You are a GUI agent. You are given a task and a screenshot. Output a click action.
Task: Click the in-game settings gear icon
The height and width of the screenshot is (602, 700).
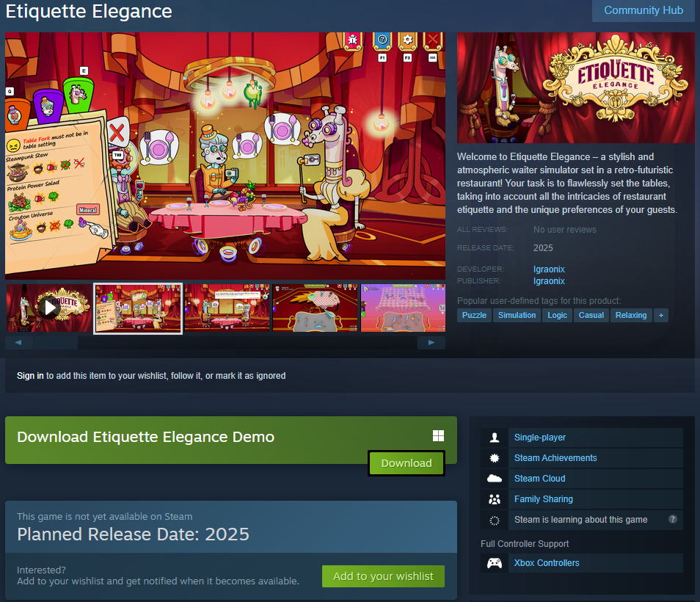(407, 40)
